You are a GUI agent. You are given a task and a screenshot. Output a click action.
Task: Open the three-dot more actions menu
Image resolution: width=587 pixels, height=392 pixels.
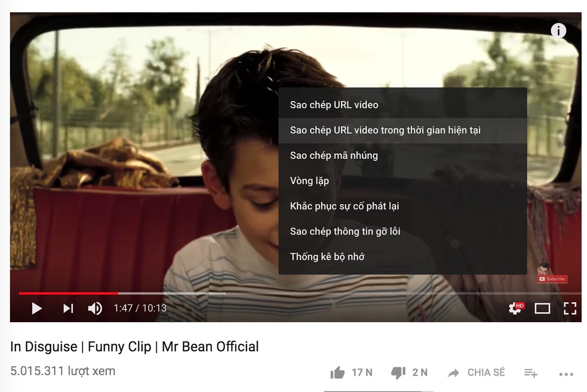pos(566,374)
